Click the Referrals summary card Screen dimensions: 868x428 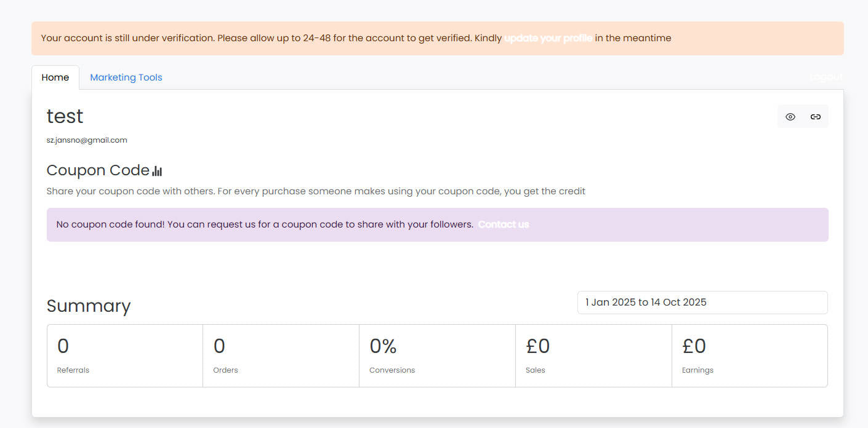[125, 356]
